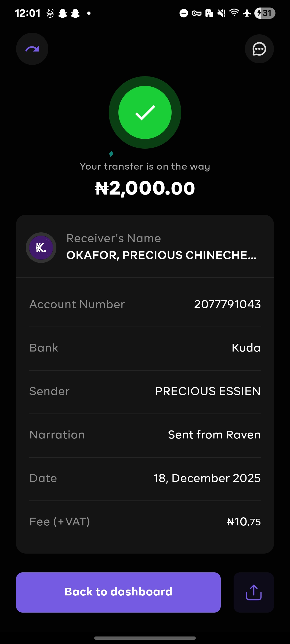Tap the truncated receiver name OKAFOR, PRECIOUS
The image size is (290, 644).
click(161, 255)
